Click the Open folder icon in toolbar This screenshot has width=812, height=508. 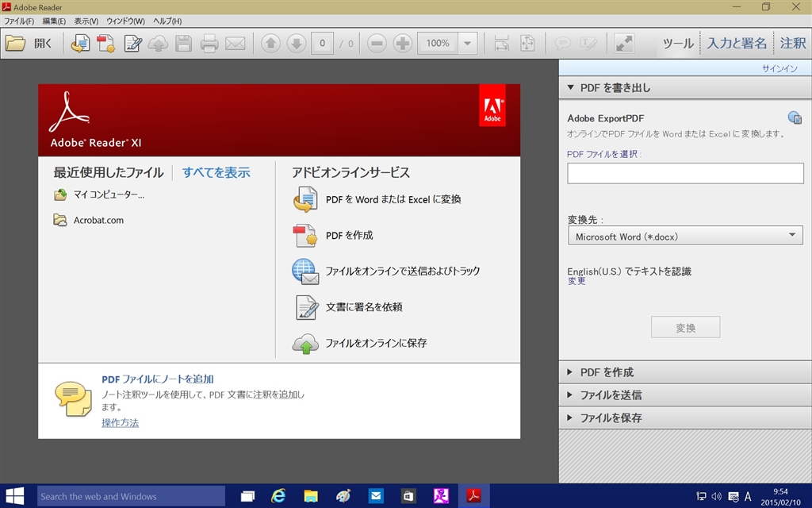[16, 44]
